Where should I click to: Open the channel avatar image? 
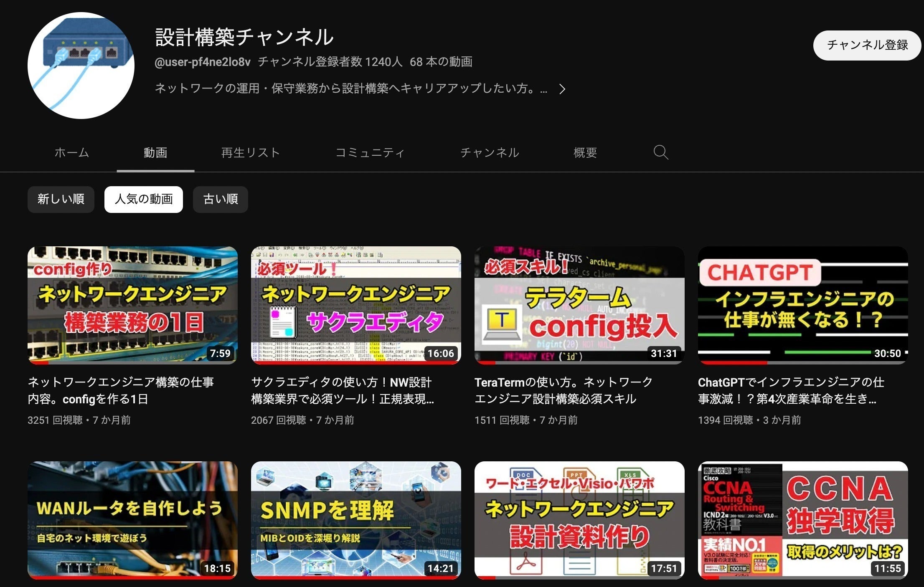coord(81,66)
